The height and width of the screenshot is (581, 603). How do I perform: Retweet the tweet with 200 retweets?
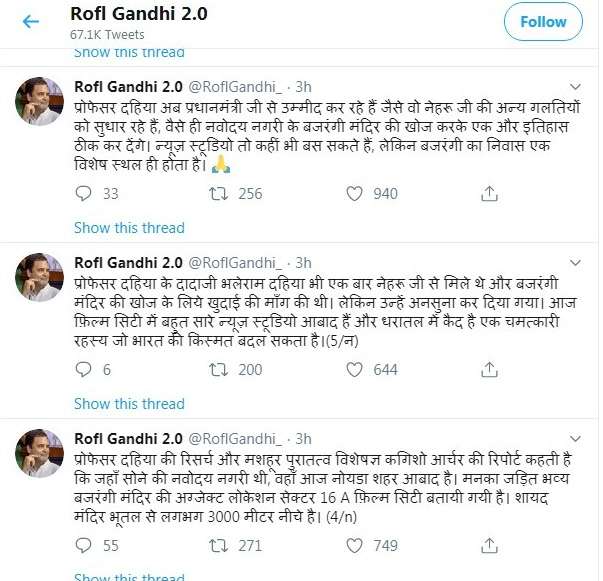[x=218, y=370]
